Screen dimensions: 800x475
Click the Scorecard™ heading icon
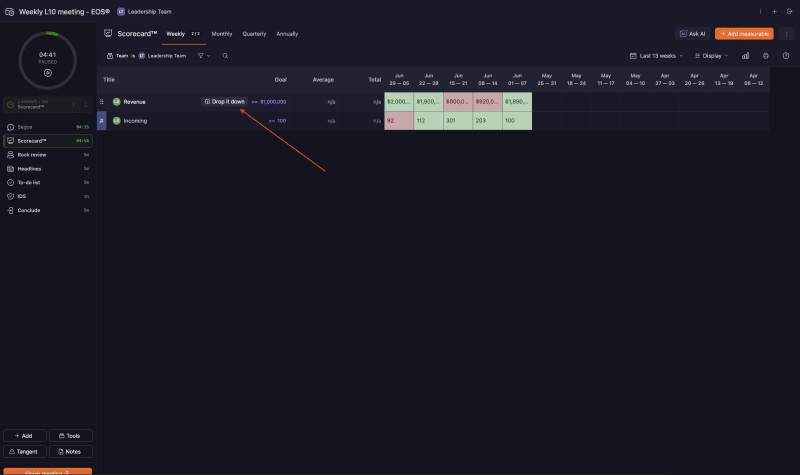pyautogui.click(x=108, y=33)
